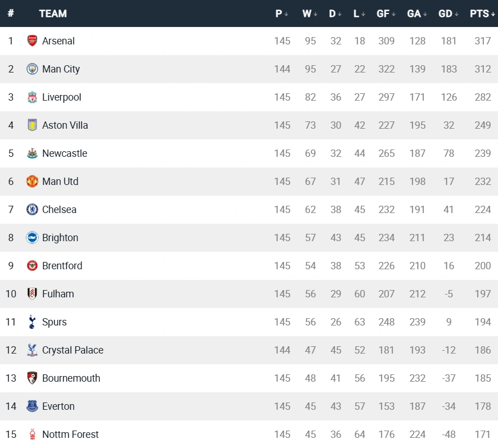Click the Man City club crest
This screenshot has height=448, width=498.
32,69
